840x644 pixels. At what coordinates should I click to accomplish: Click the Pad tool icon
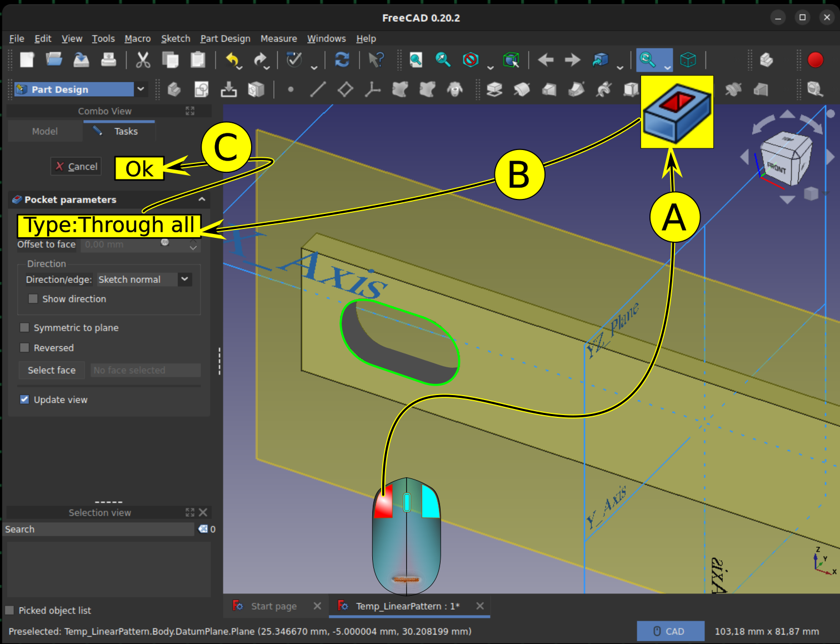[494, 89]
